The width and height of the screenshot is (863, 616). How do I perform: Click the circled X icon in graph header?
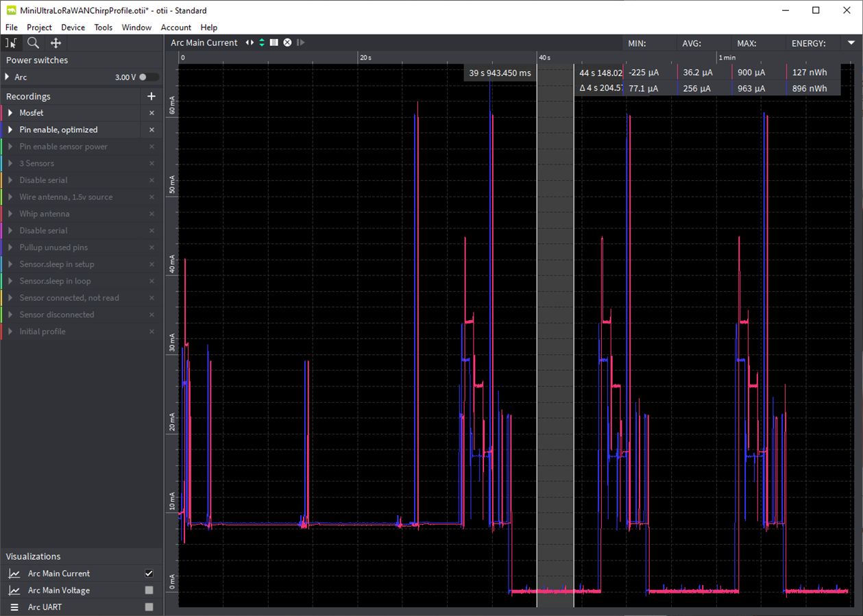(288, 42)
